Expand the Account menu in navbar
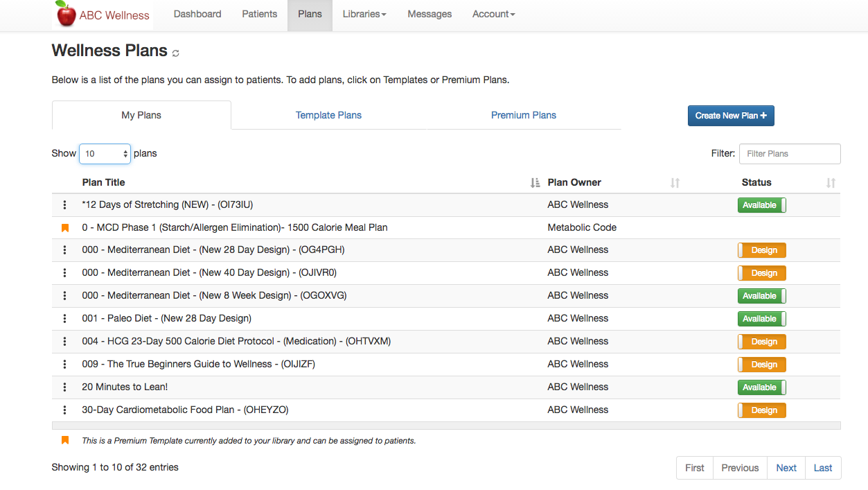This screenshot has height=490, width=868. coord(493,15)
